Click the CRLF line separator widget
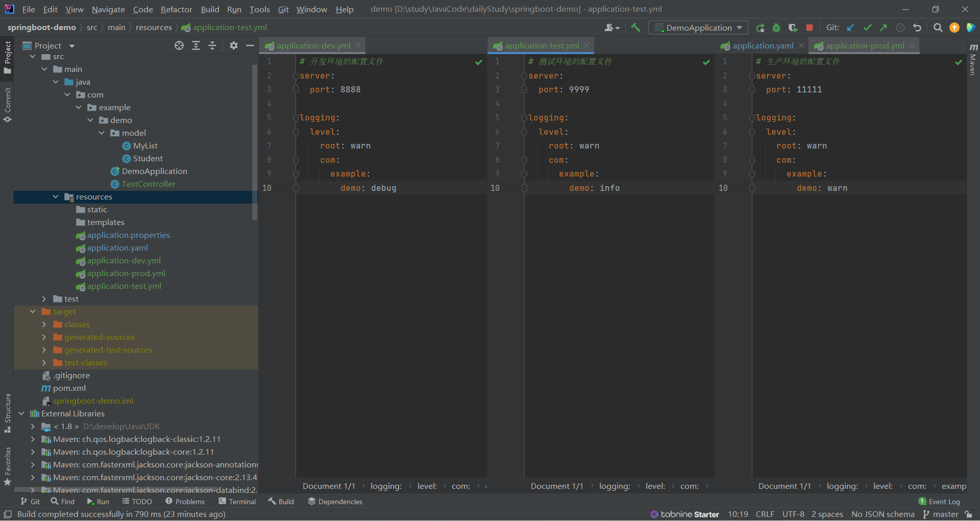The image size is (980, 521). tap(765, 514)
